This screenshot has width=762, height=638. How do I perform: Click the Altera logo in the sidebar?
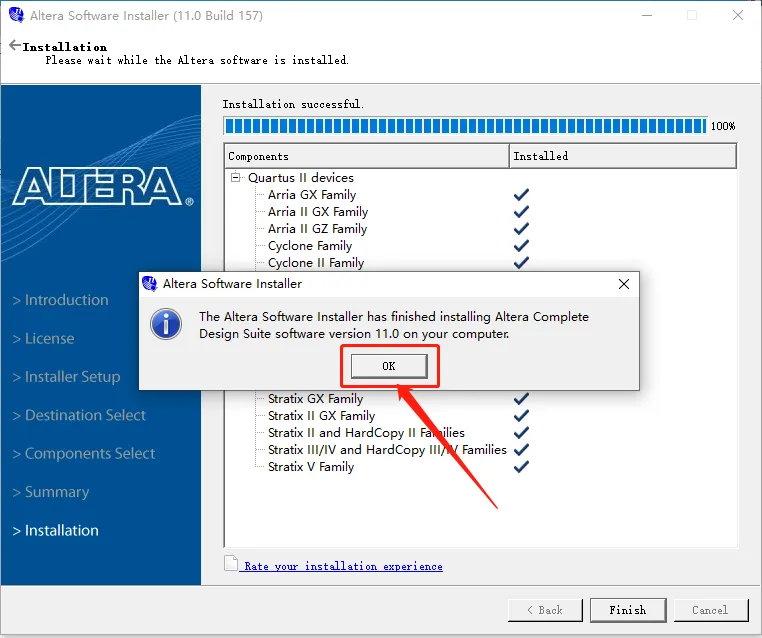pyautogui.click(x=103, y=186)
